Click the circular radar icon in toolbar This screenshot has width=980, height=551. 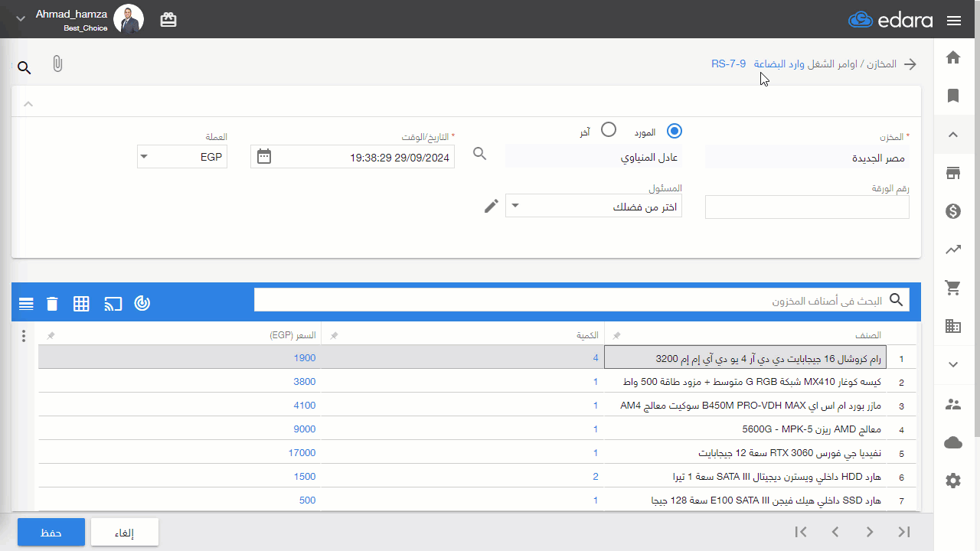click(142, 303)
